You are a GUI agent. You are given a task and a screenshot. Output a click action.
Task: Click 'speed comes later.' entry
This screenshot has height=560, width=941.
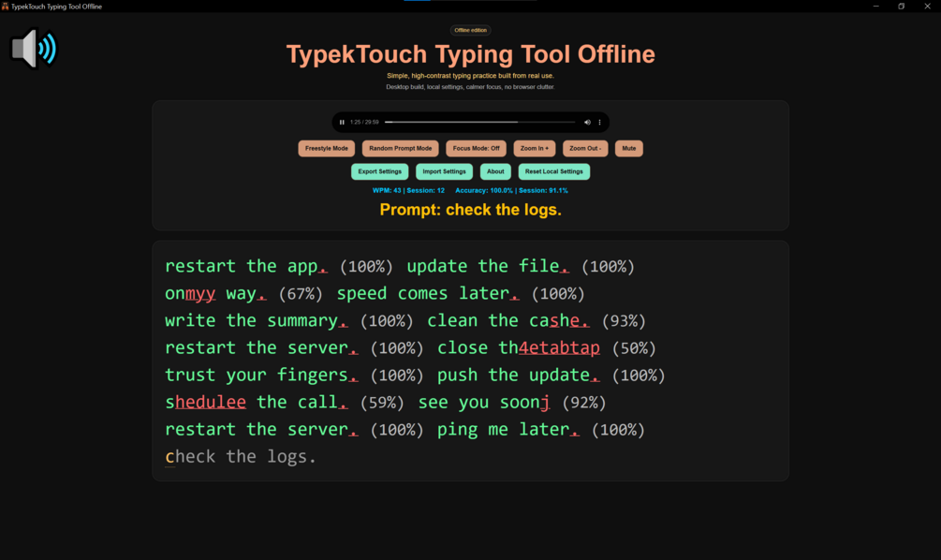click(x=428, y=293)
